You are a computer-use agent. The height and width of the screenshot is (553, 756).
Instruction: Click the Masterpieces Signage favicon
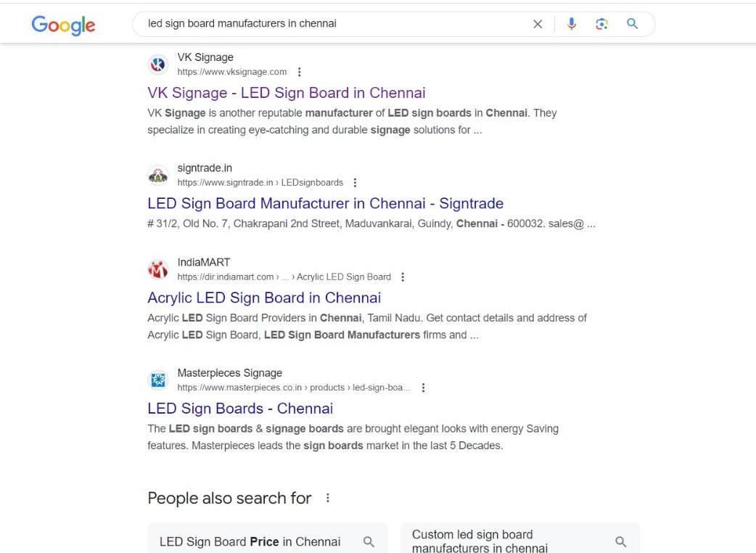[x=157, y=380]
